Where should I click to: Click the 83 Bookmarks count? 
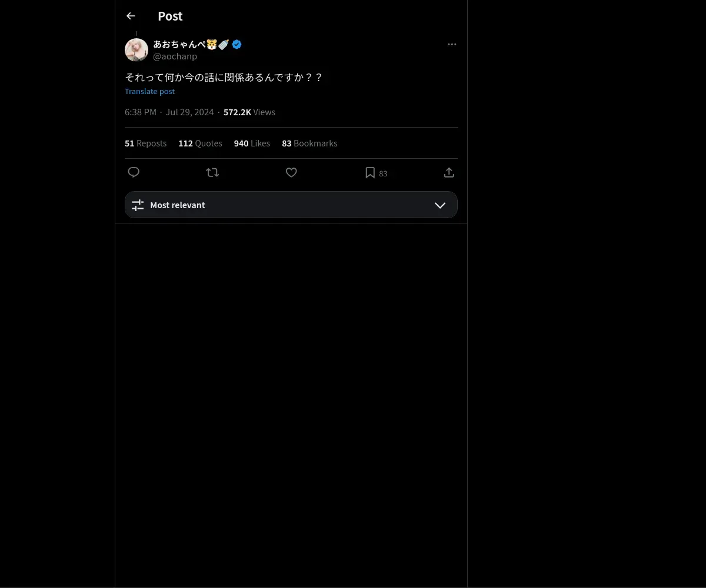(309, 143)
